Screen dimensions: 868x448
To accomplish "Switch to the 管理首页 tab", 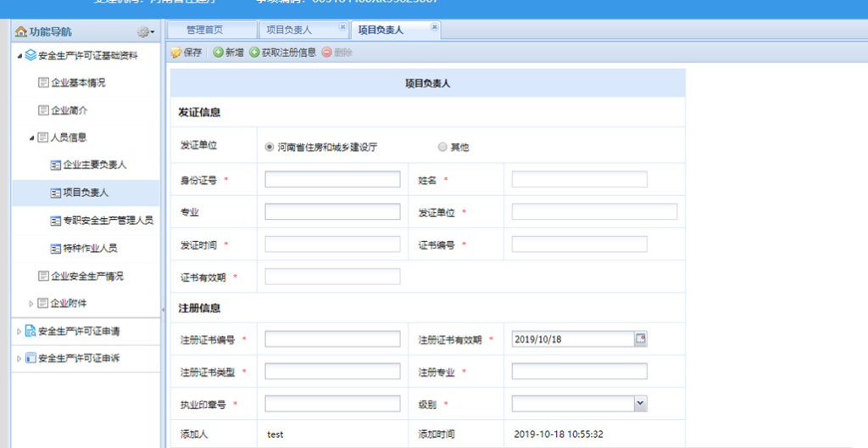I will click(204, 30).
